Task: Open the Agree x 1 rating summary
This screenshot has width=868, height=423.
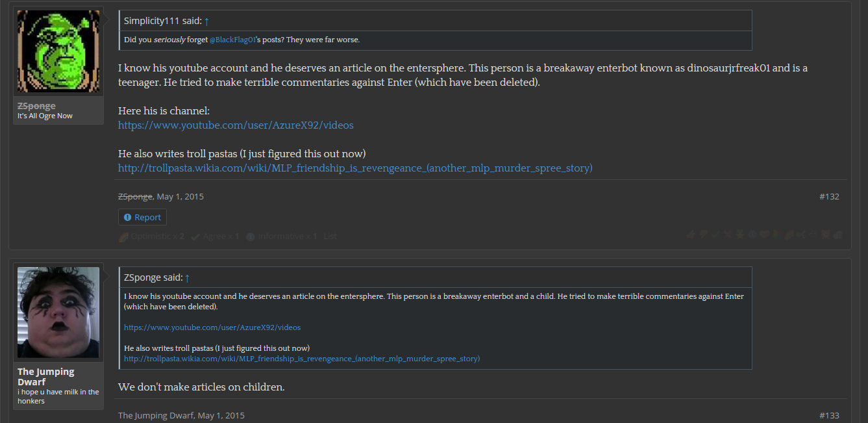Action: (x=215, y=237)
